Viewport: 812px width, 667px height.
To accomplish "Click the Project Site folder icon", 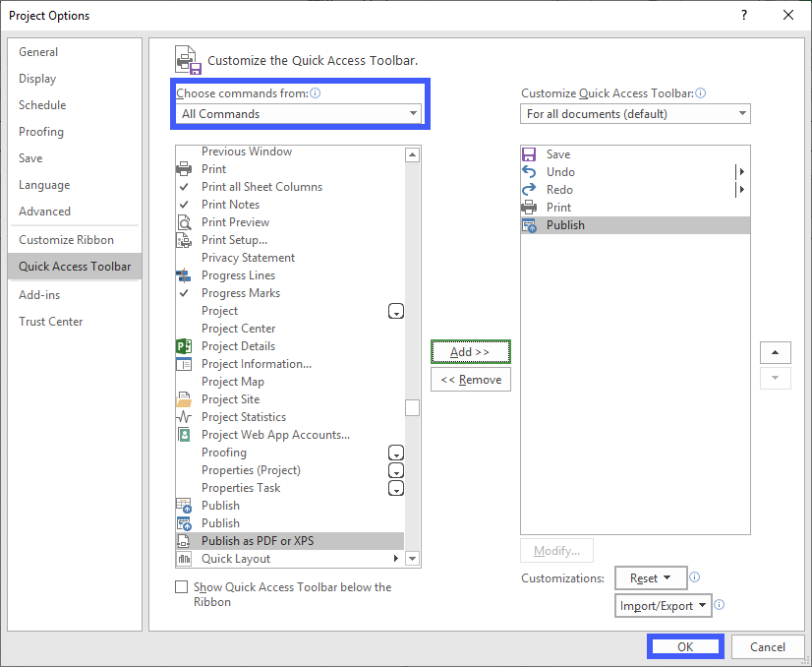I will tap(184, 399).
